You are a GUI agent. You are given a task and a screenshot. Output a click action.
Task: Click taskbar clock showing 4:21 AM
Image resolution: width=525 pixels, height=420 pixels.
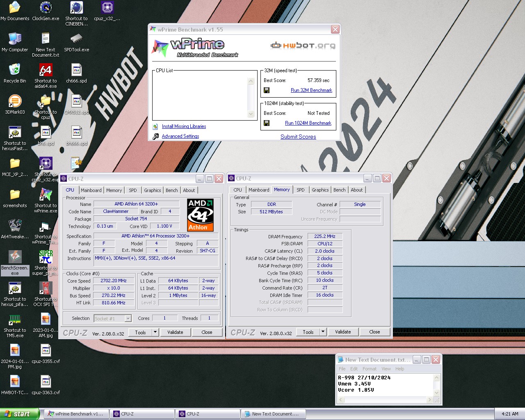click(510, 414)
